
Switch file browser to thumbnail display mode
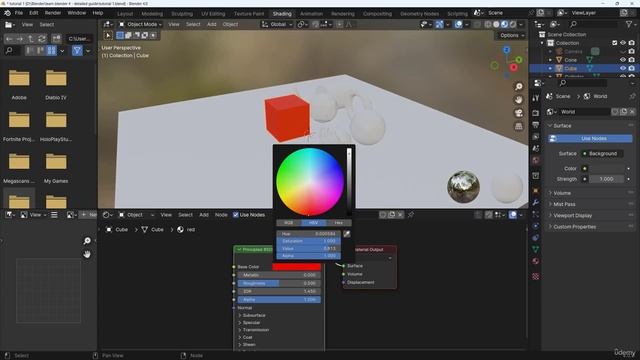pos(51,51)
